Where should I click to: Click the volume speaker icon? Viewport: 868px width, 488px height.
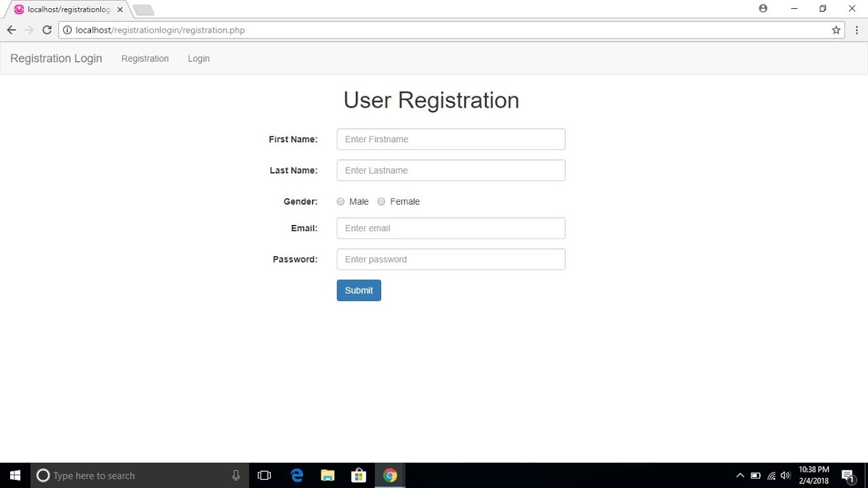(x=786, y=476)
